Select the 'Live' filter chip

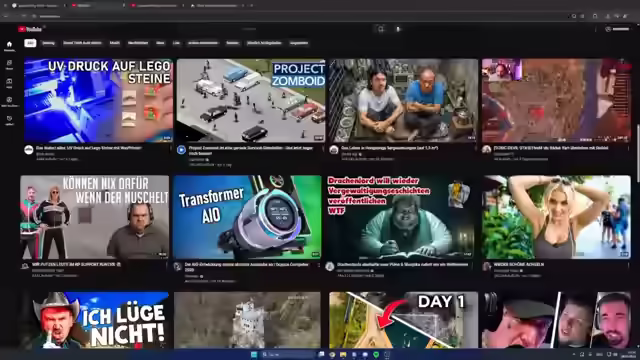point(176,43)
